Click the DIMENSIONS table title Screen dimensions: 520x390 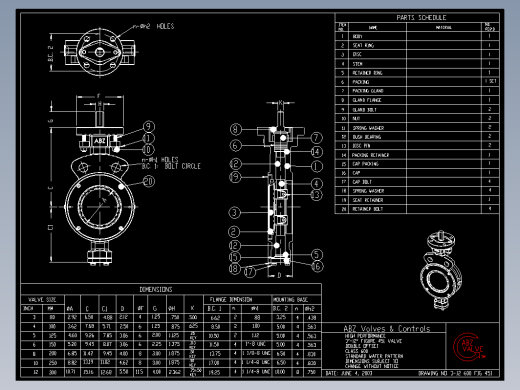(x=156, y=289)
